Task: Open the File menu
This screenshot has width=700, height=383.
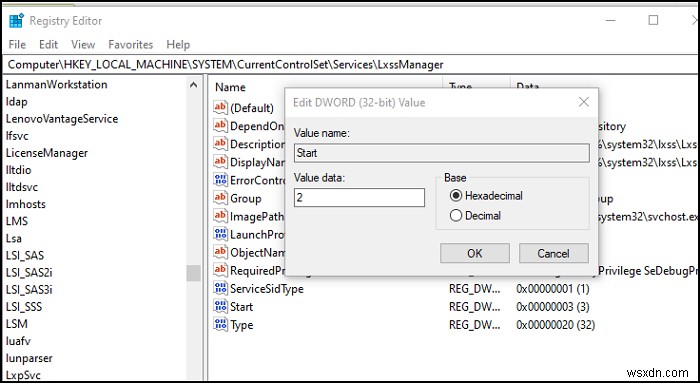Action: (17, 45)
